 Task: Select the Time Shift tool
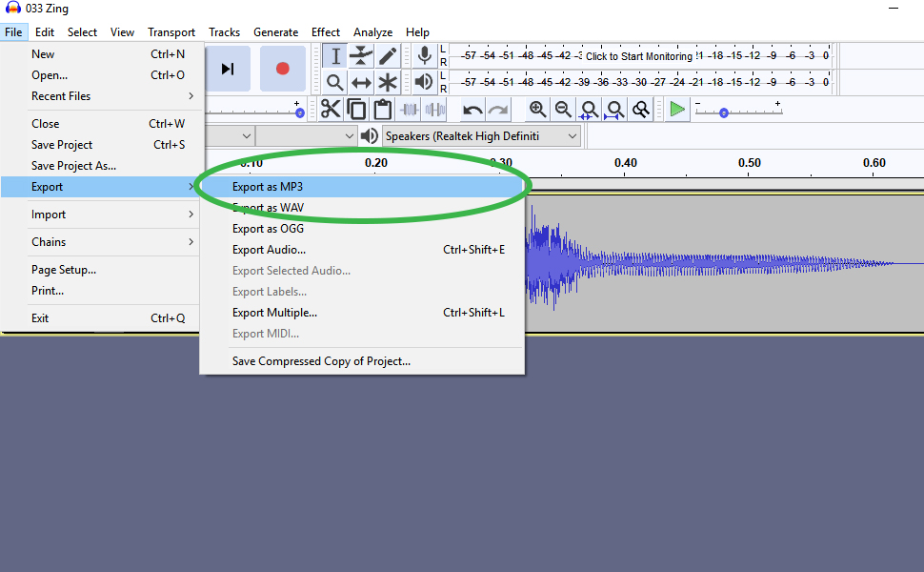point(361,82)
